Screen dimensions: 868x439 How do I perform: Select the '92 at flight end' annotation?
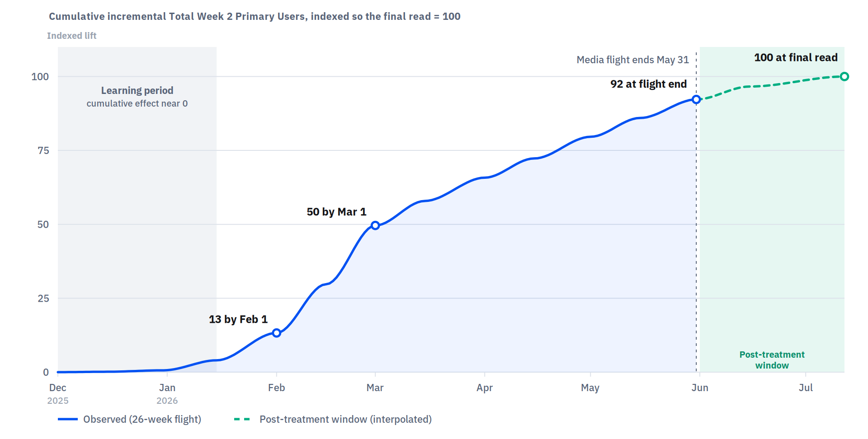[649, 84]
